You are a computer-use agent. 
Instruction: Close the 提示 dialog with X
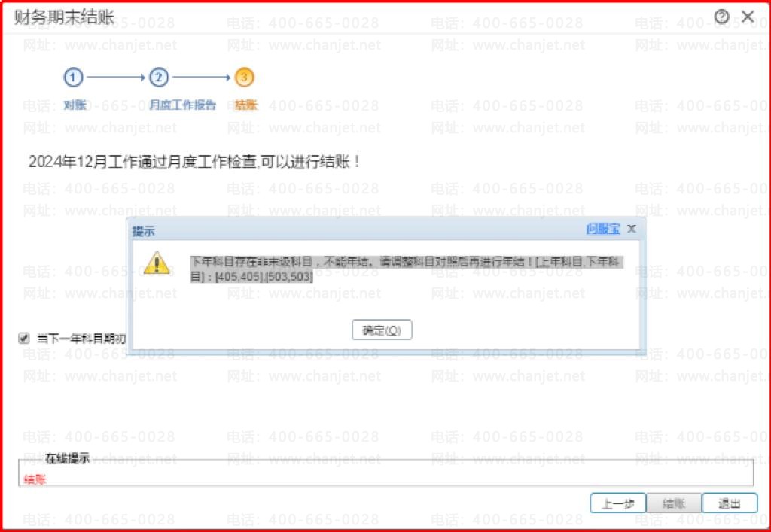632,229
